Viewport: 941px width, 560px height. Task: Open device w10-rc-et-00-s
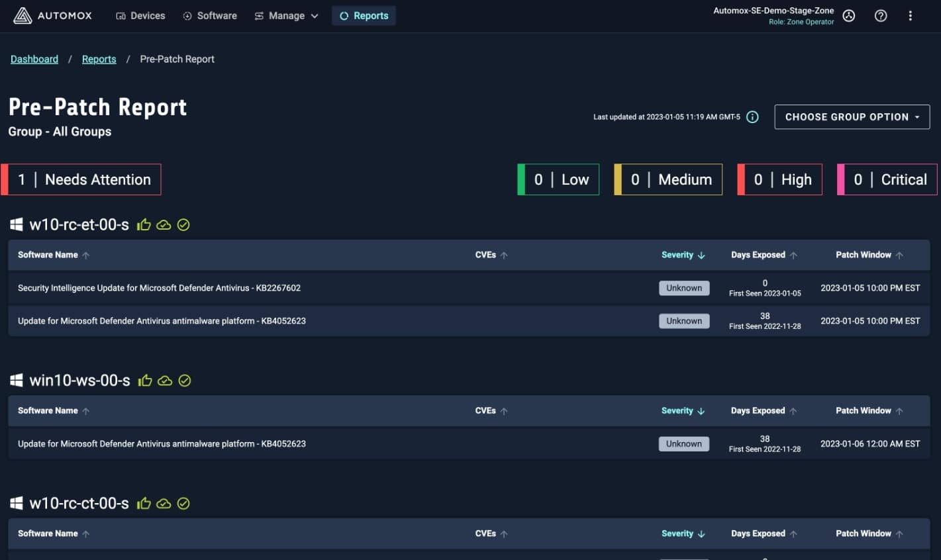[79, 225]
